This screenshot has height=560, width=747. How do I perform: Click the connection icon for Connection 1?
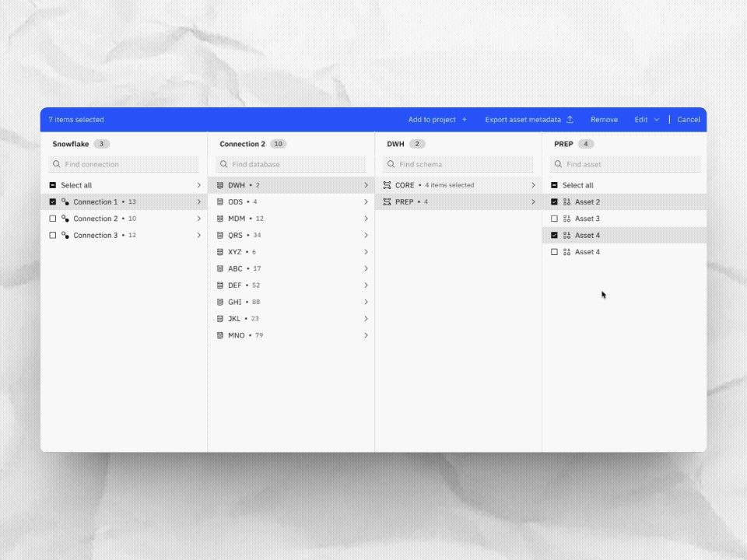pyautogui.click(x=67, y=201)
